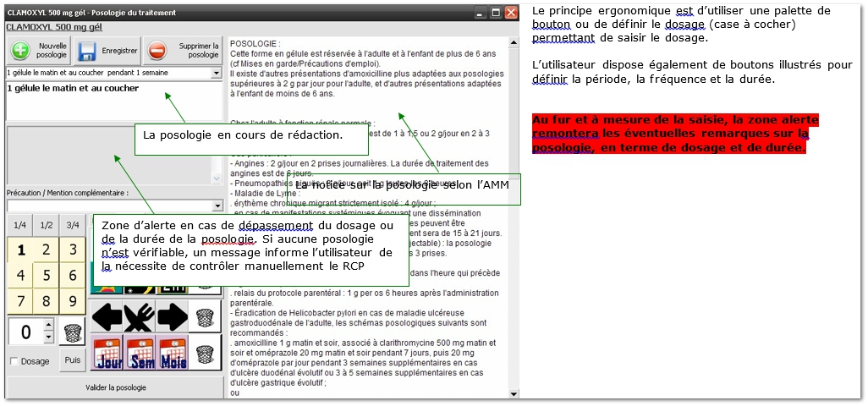Decrease the quantity with the spinner down arrow
This screenshot has height=406, width=868.
coord(48,337)
